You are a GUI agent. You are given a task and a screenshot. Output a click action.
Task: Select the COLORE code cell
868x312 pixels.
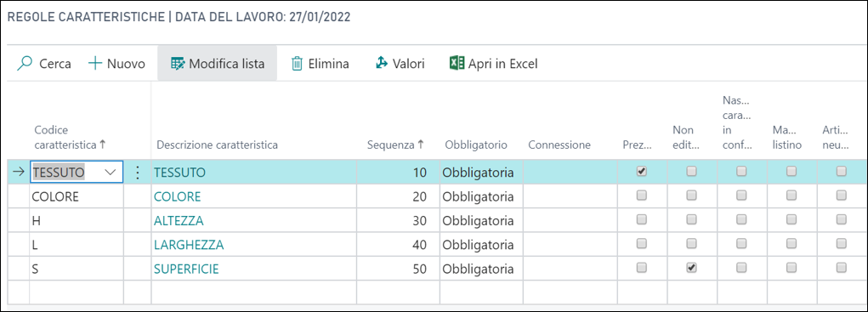pos(77,196)
